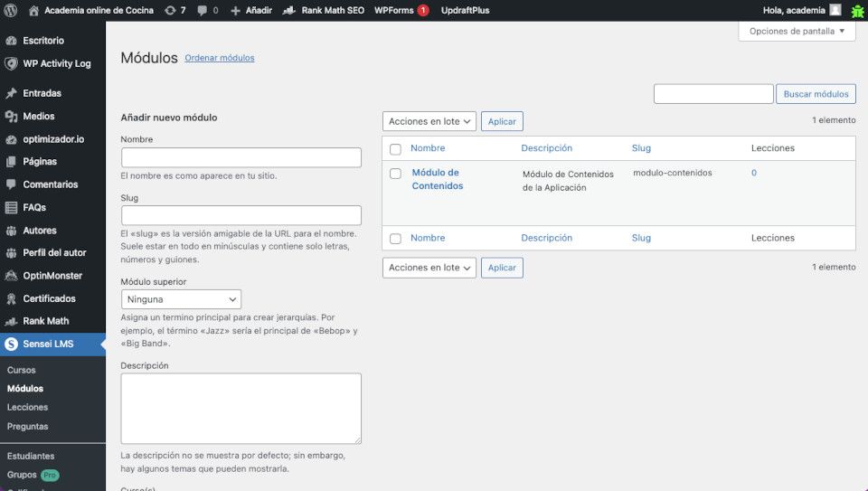Click the Escritorio dashboard icon

(x=11, y=41)
